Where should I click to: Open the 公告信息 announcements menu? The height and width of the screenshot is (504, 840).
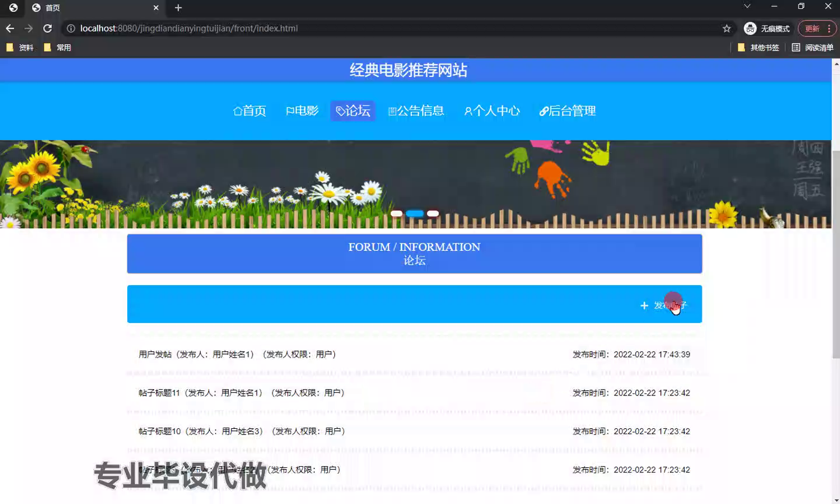click(416, 111)
